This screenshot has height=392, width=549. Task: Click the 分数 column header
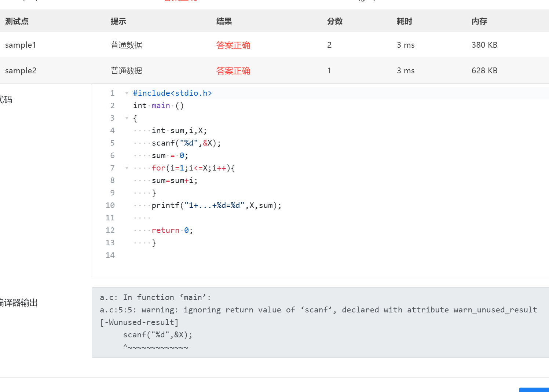point(334,21)
